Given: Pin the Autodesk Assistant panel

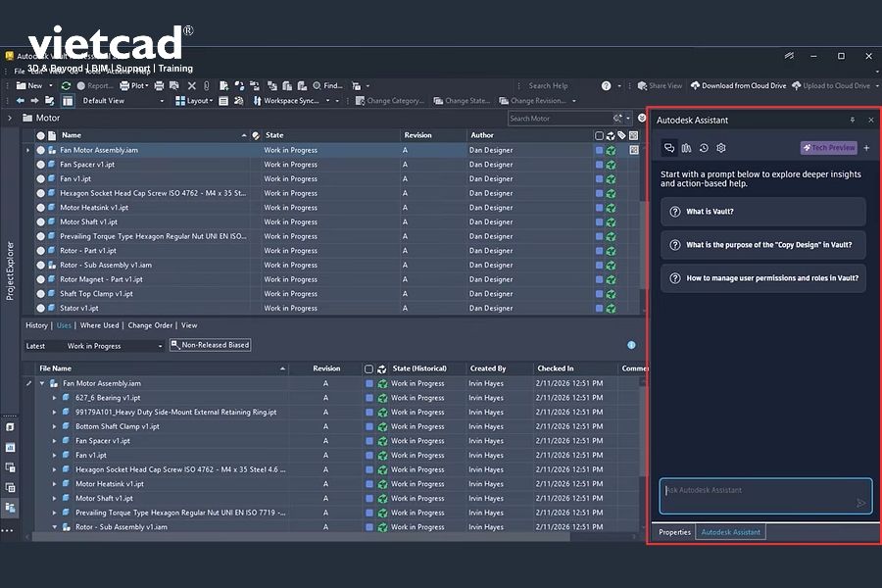Looking at the screenshot, I should coord(853,120).
